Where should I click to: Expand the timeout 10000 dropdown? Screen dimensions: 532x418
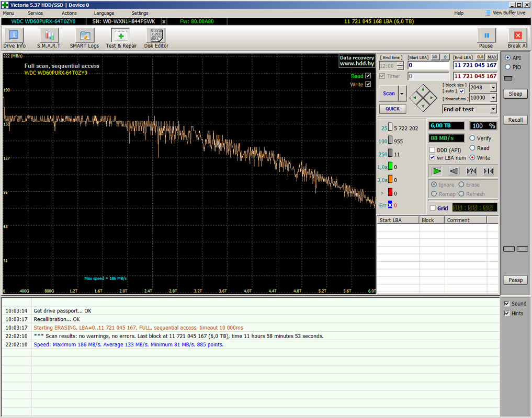(x=493, y=98)
